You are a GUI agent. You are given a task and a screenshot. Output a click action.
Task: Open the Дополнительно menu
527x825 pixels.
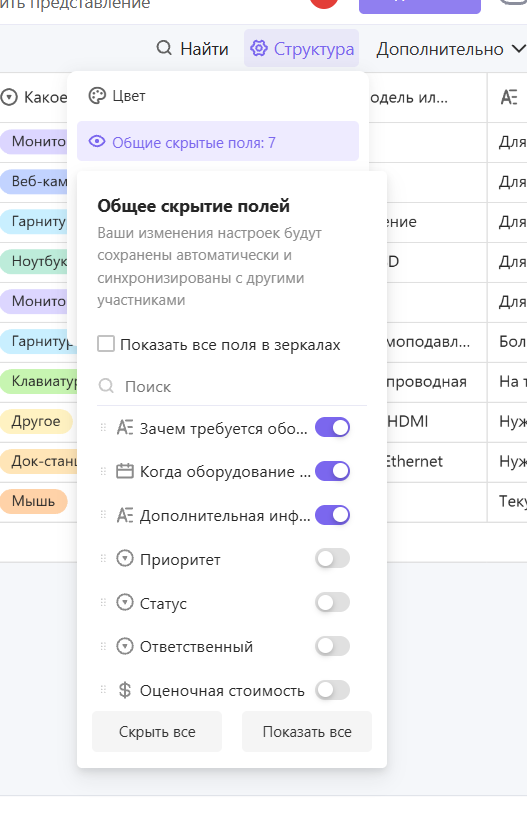[x=451, y=49]
